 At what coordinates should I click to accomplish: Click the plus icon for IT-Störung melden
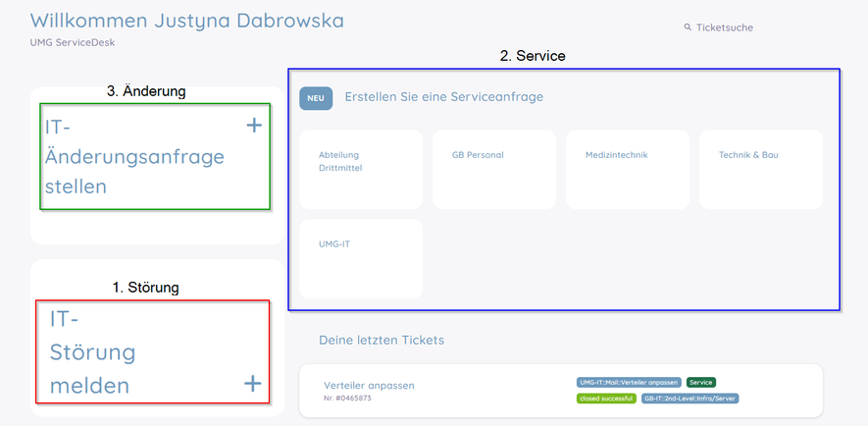252,384
